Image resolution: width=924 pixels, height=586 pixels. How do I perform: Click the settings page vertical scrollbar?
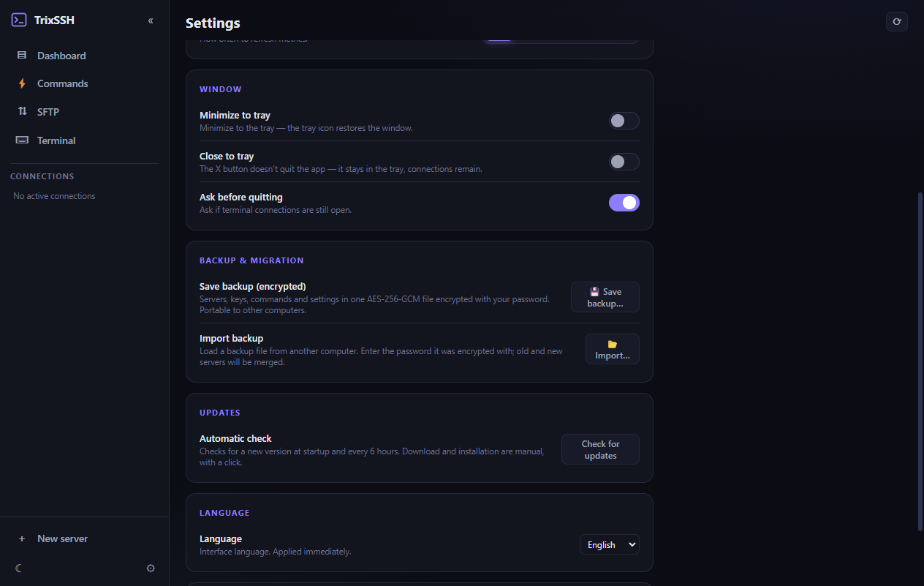click(x=920, y=362)
